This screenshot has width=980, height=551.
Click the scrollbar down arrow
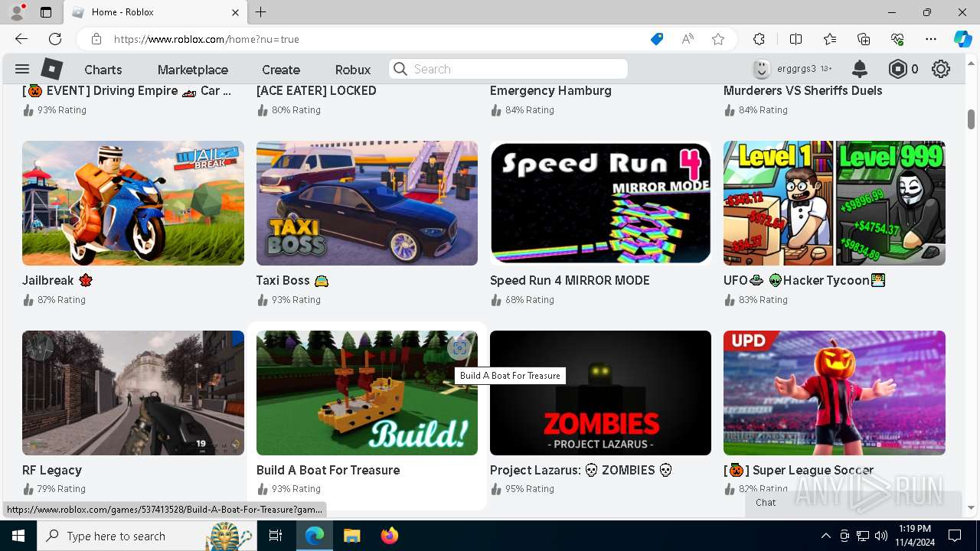tap(971, 507)
